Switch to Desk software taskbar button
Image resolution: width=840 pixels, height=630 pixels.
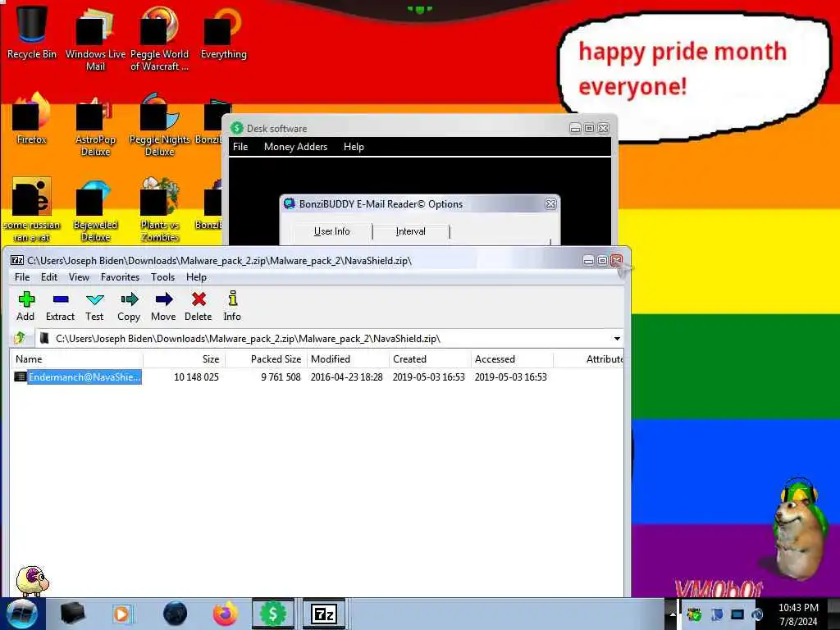[x=272, y=614]
